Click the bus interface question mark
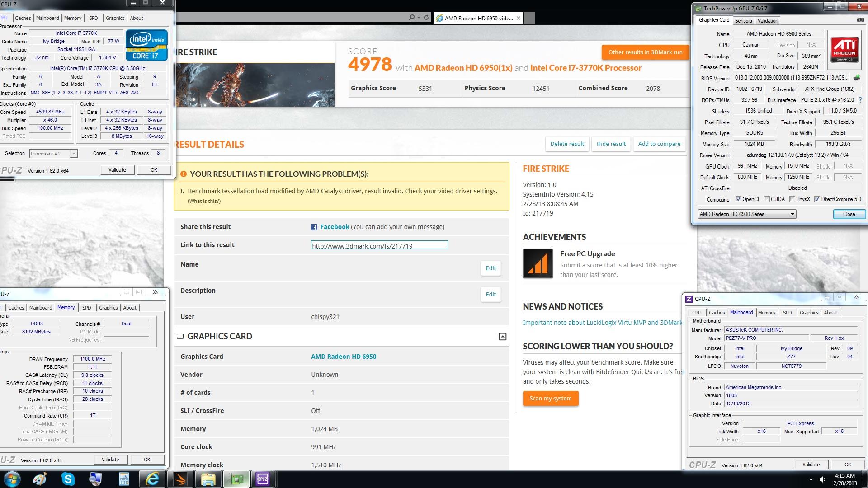The width and height of the screenshot is (868, 488). tap(860, 100)
